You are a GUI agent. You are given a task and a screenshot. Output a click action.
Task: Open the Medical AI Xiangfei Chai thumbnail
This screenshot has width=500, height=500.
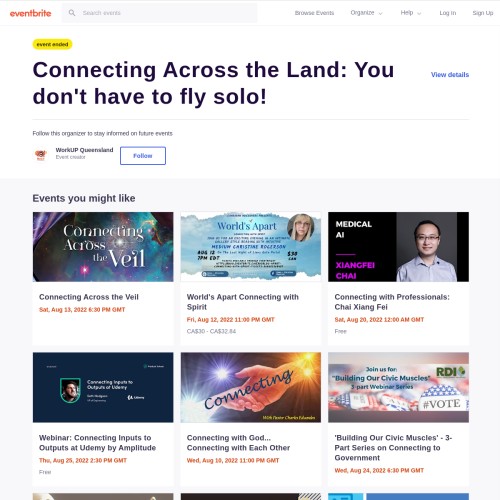[x=398, y=247]
